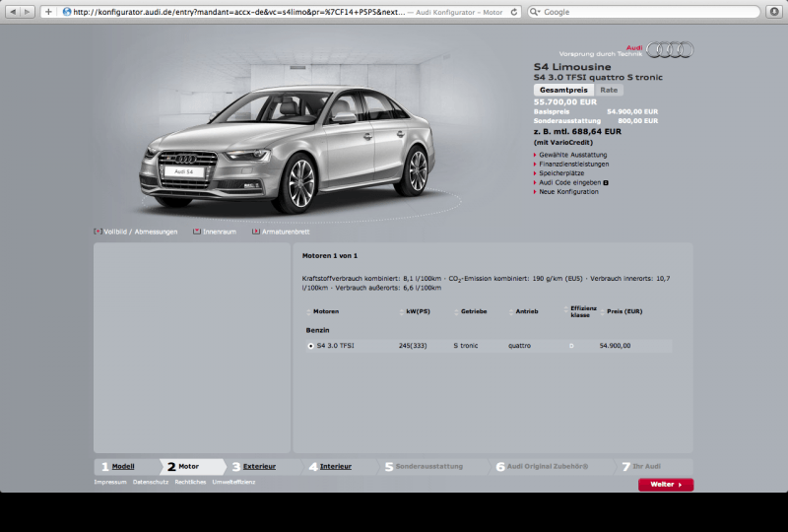Click the z. B. mtl. 688,64 EUR text
This screenshot has height=532, width=788.
click(x=577, y=131)
